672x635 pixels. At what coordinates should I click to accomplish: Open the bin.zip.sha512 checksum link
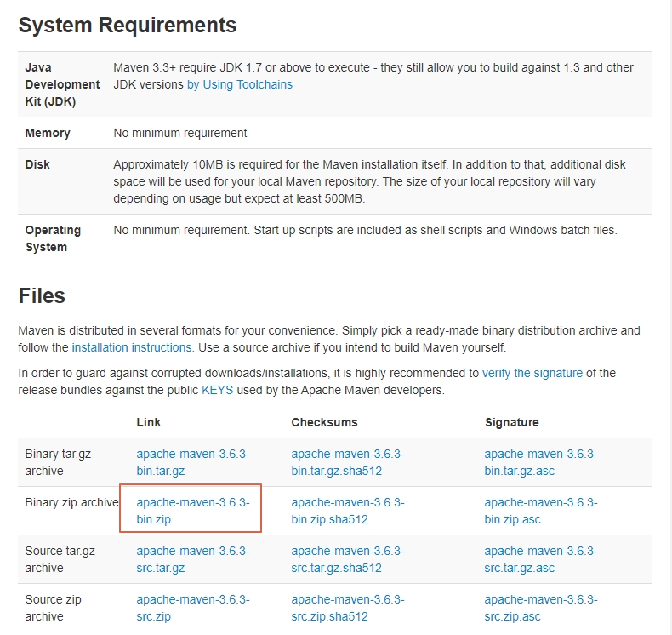coord(348,511)
